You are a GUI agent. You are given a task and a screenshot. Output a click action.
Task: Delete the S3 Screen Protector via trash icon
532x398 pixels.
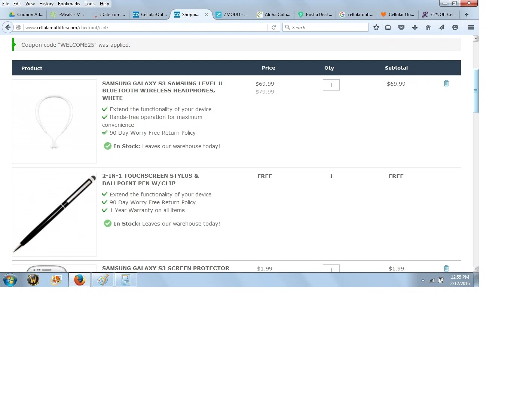click(x=446, y=268)
